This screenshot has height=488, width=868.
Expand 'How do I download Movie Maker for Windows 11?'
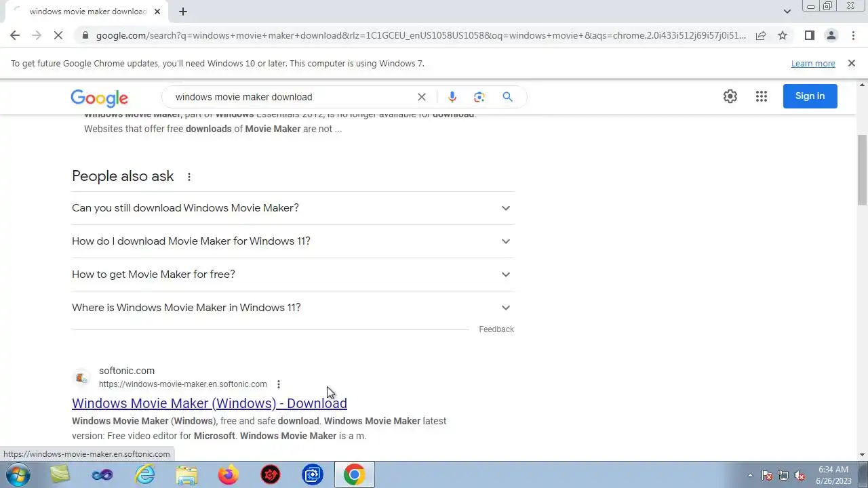(x=293, y=241)
